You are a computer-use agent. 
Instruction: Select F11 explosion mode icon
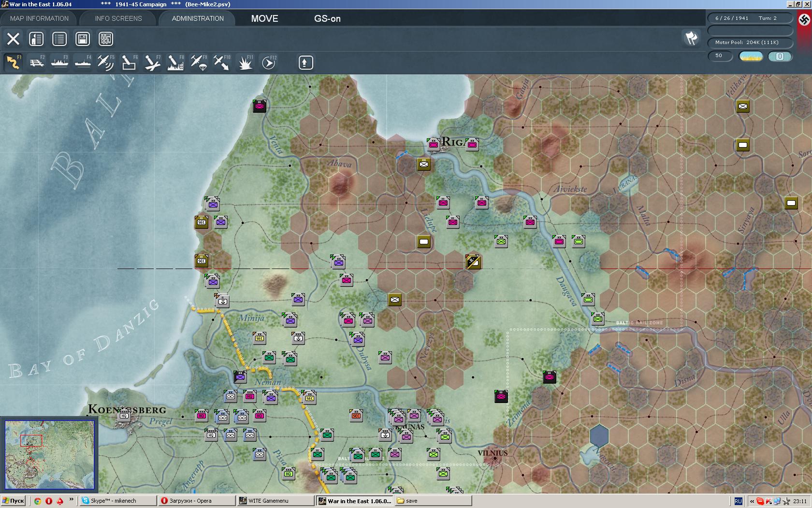245,62
